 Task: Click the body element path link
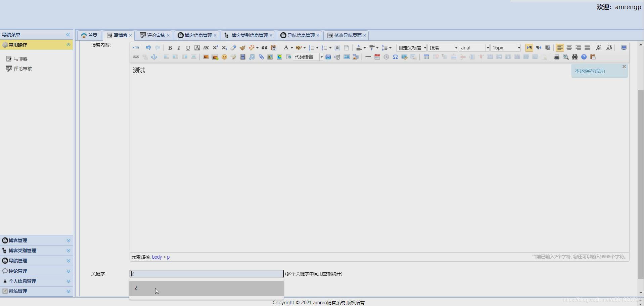[157, 257]
